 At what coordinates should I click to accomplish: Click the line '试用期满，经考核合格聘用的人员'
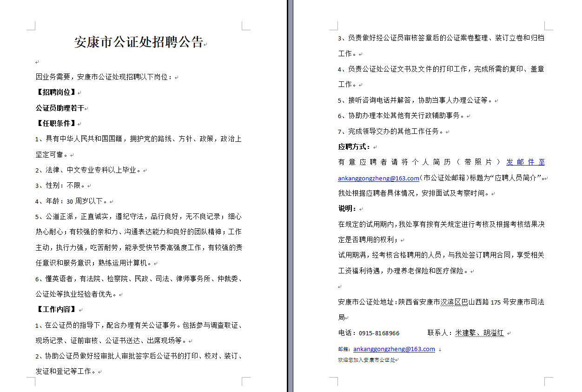pyautogui.click(x=441, y=255)
